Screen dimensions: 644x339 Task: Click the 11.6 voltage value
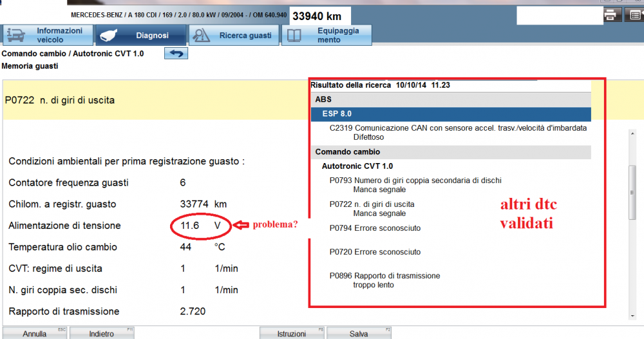189,226
